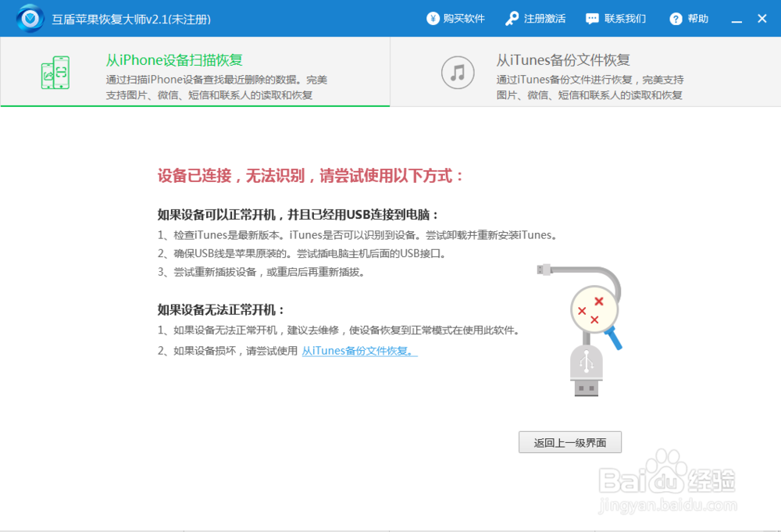Follow the 从iTunes备份文件恢复 hyperlink

(359, 351)
